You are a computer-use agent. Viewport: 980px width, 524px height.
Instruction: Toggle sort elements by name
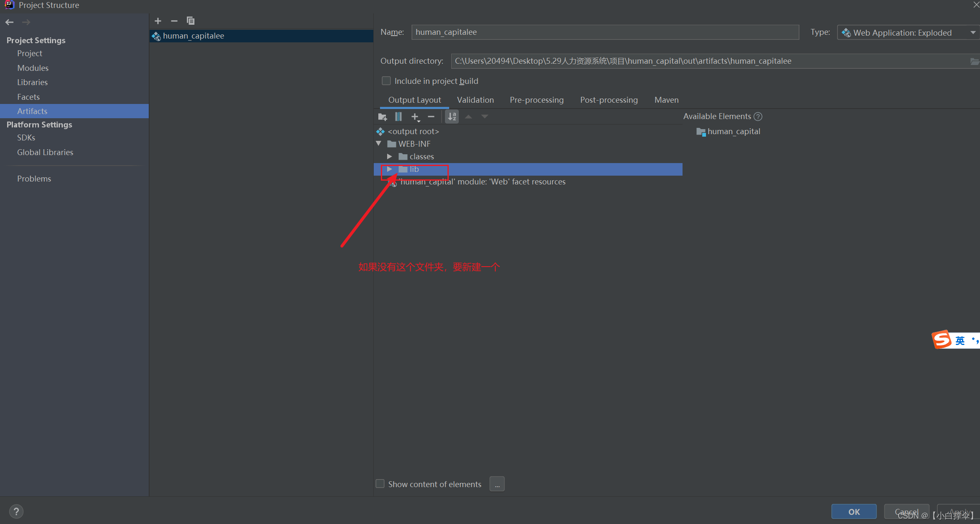pyautogui.click(x=452, y=117)
